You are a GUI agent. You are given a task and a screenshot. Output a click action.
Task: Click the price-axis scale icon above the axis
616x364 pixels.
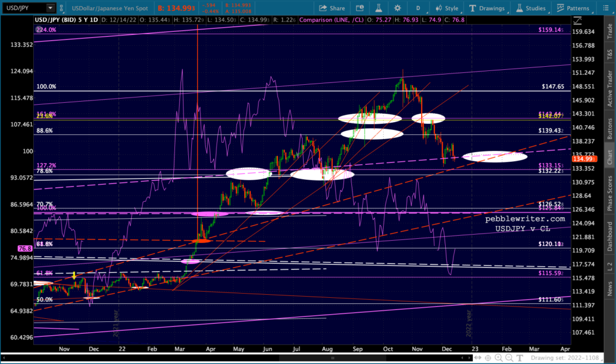tap(577, 20)
